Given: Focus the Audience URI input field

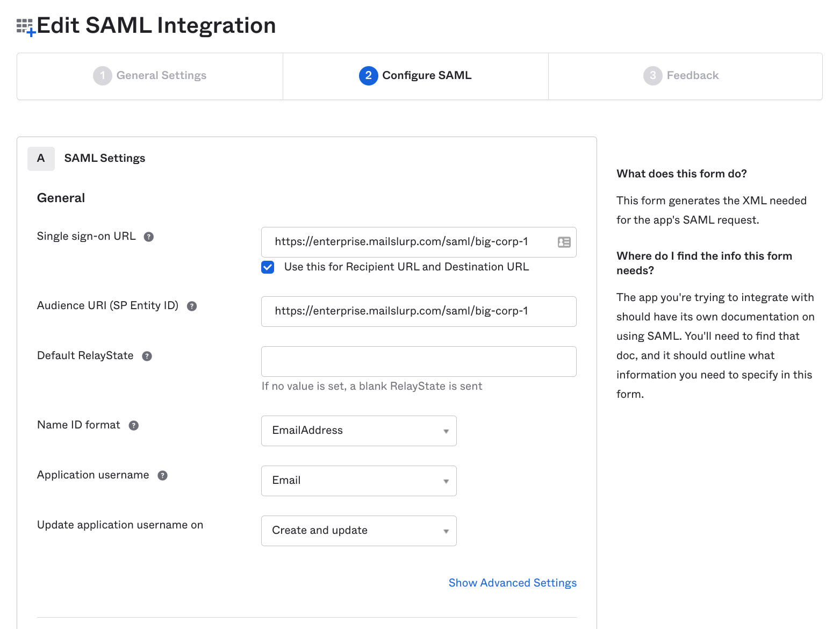Looking at the screenshot, I should [418, 311].
